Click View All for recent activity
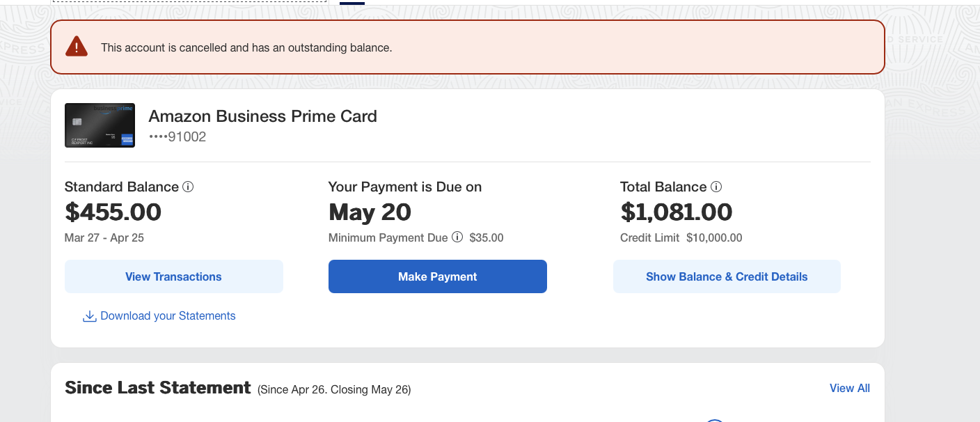The width and height of the screenshot is (980, 422). pos(849,389)
